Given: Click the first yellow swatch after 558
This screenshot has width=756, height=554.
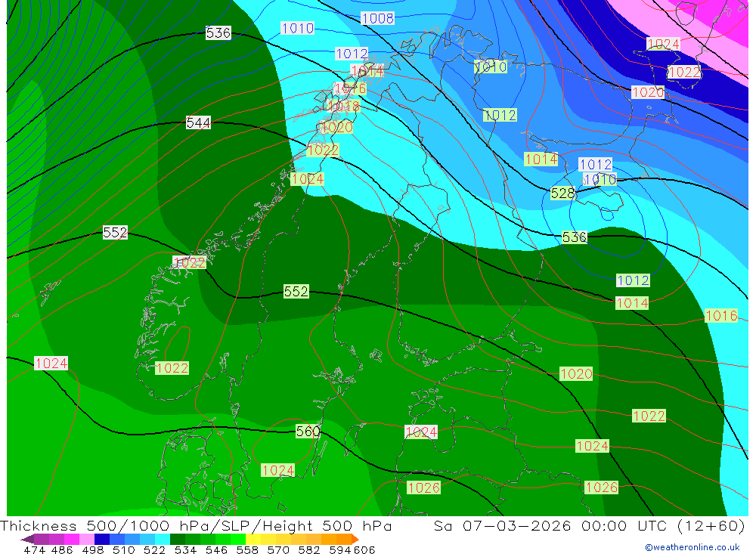Looking at the screenshot, I should (x=253, y=539).
